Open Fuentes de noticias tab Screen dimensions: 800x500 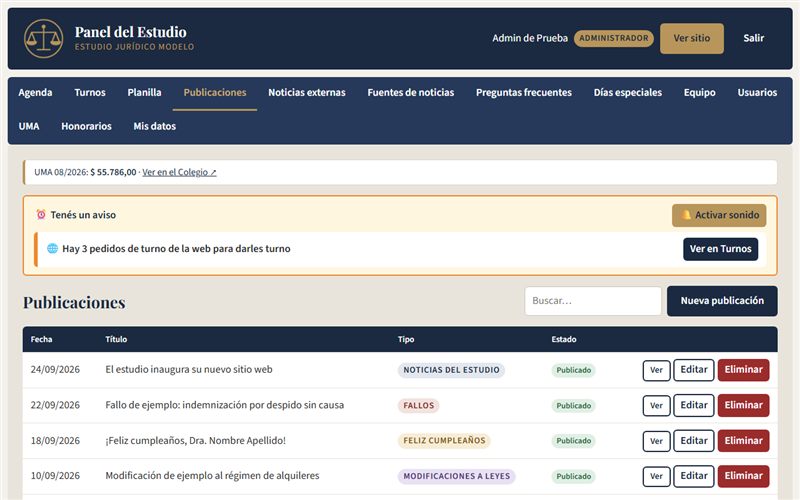[411, 92]
